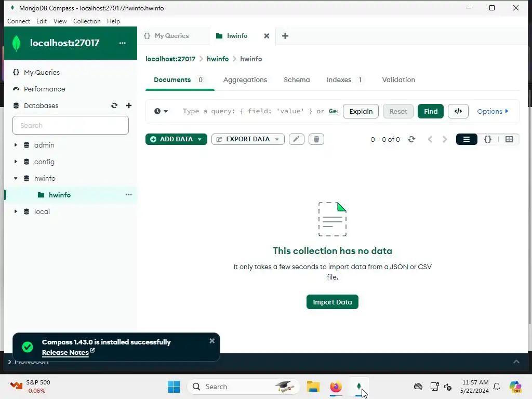Switch to Aggregations tab
532x399 pixels.
(245, 79)
